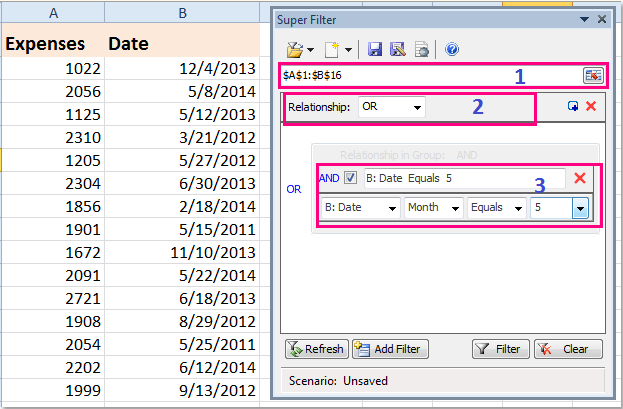Screen dimensions: 623x409
Task: Save current filter settings icon
Action: pos(375,49)
